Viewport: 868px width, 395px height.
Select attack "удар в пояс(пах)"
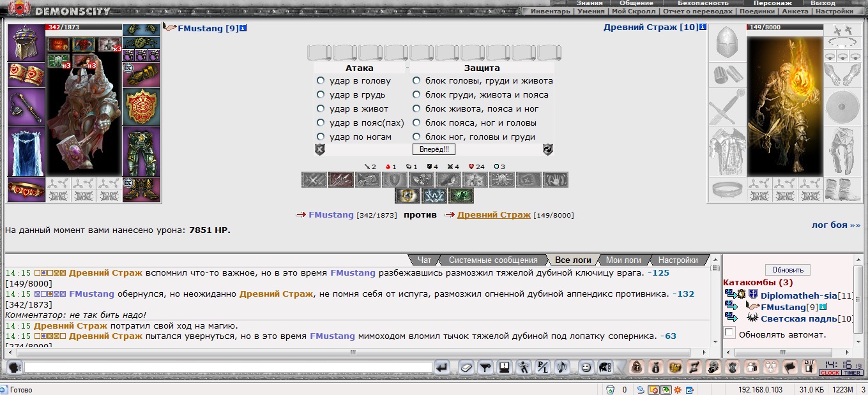321,123
